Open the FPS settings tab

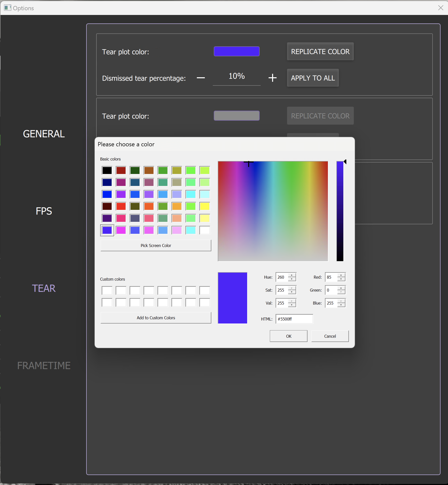(x=44, y=211)
